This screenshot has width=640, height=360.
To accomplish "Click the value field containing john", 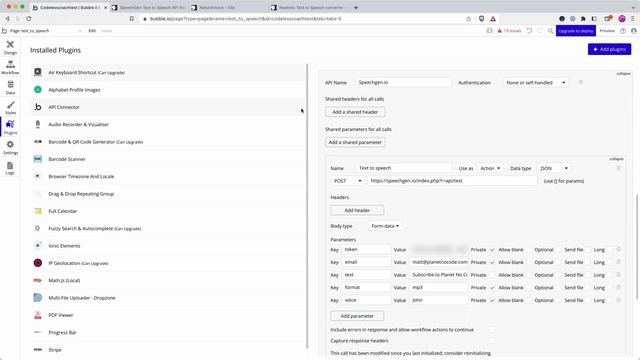I will point(439,300).
